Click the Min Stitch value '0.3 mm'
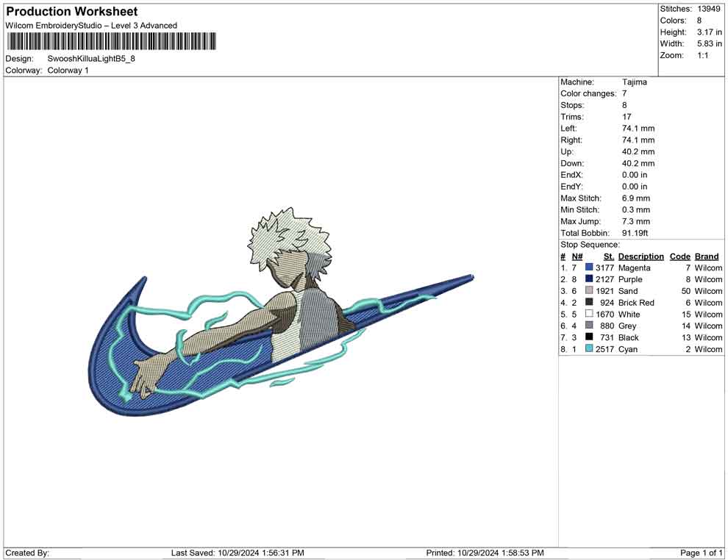Image resolution: width=728 pixels, height=560 pixels. [x=636, y=209]
